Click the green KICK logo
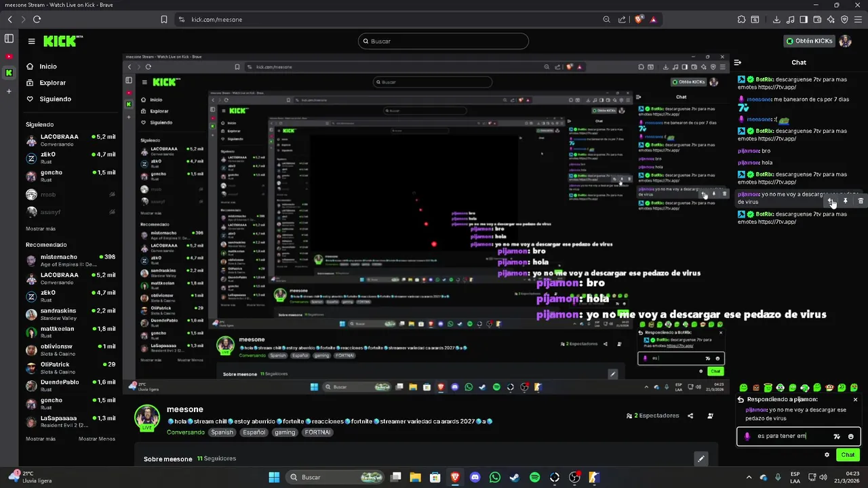Screen dimensions: 868x488 (x=63, y=41)
